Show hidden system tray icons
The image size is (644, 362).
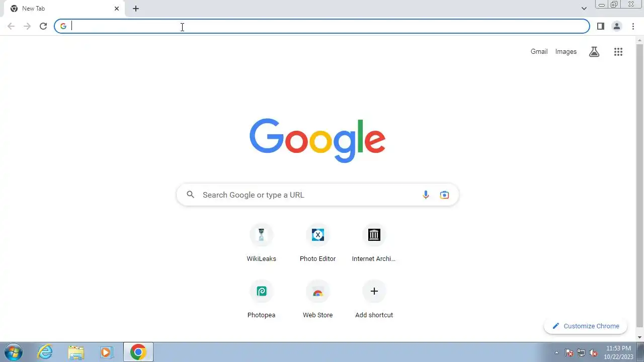tap(556, 352)
